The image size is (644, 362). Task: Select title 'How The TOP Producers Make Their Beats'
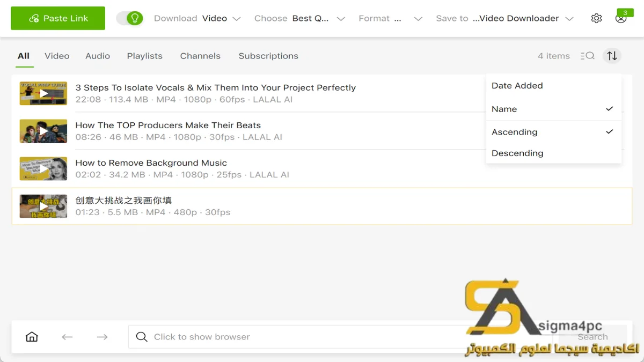pos(168,125)
